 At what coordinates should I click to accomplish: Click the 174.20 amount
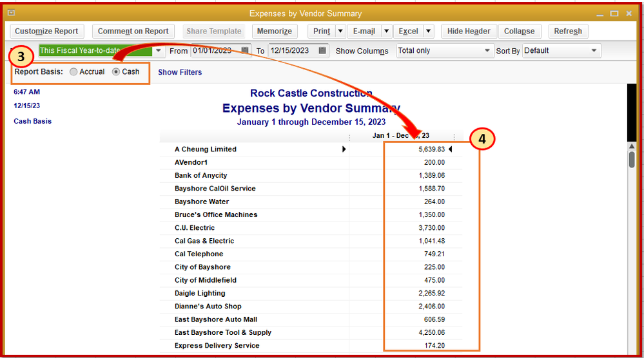click(434, 346)
